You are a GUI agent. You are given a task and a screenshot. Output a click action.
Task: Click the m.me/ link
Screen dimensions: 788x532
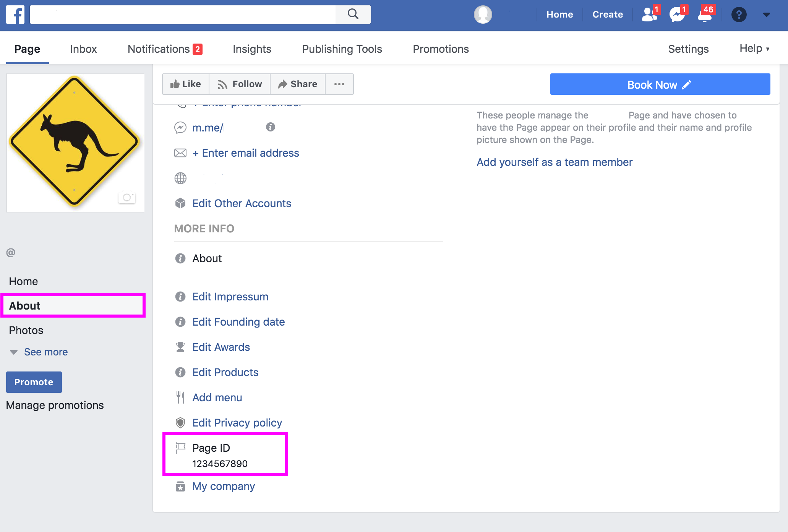click(x=208, y=128)
